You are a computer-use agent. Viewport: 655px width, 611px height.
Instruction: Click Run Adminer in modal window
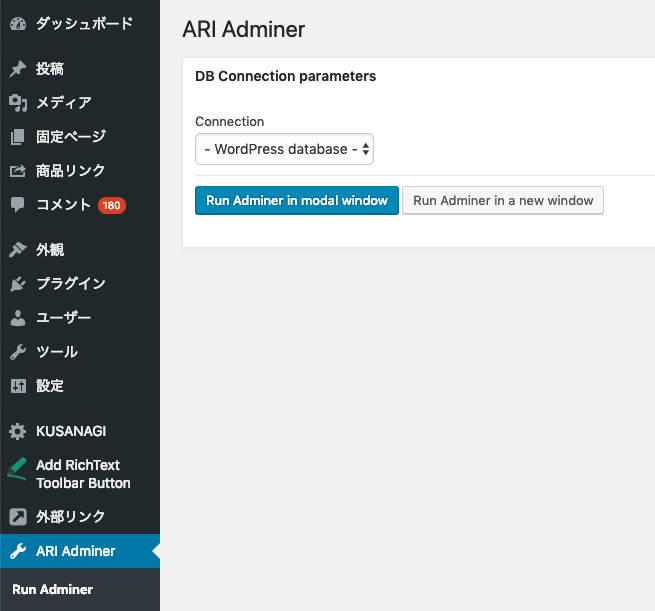pyautogui.click(x=297, y=200)
